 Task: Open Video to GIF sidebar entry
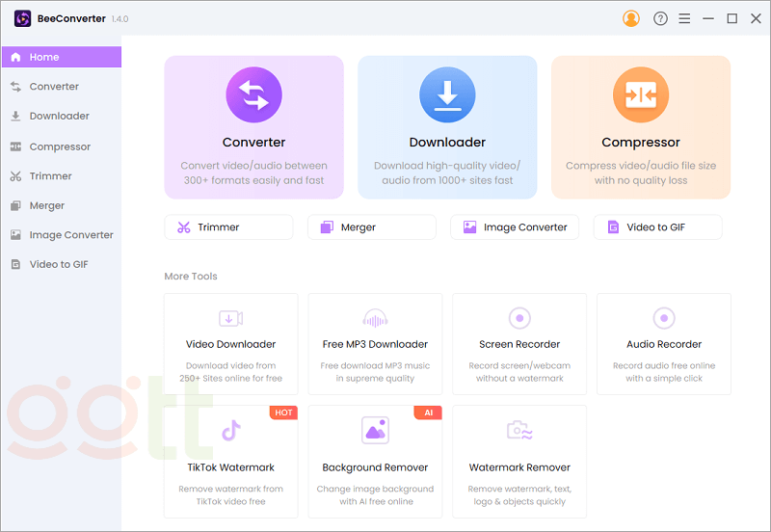pos(58,264)
